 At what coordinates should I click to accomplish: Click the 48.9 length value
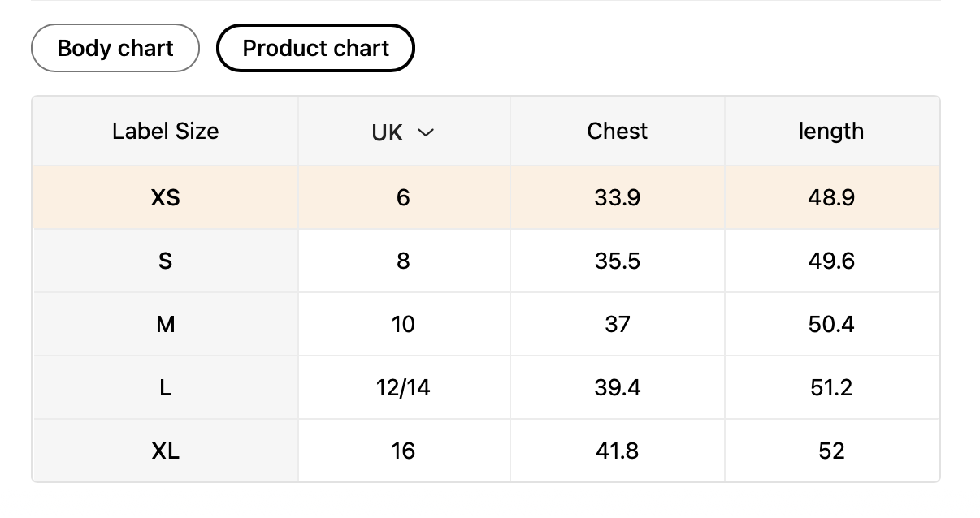tap(830, 197)
